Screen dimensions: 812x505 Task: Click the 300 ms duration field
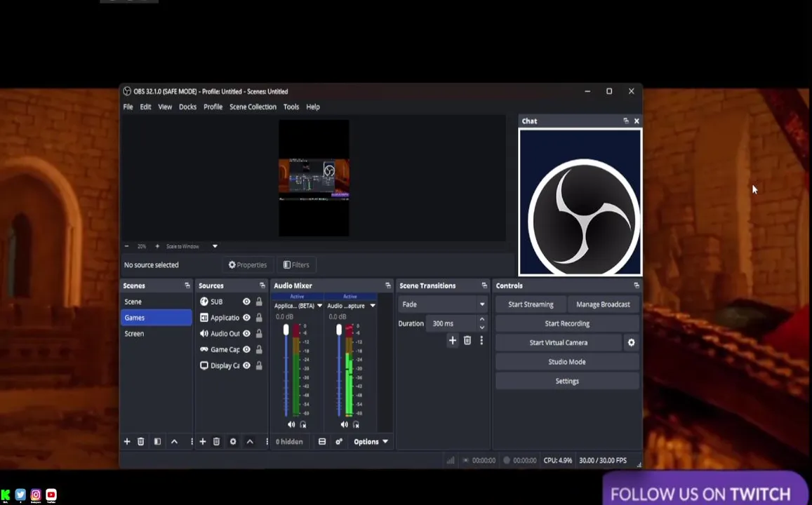pyautogui.click(x=451, y=323)
